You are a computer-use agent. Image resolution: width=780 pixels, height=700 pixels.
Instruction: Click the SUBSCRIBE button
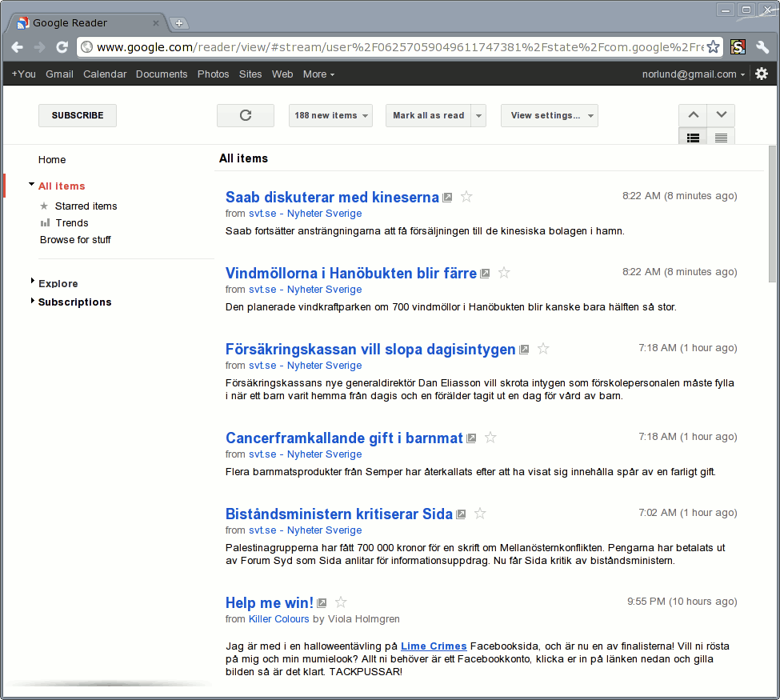point(78,115)
